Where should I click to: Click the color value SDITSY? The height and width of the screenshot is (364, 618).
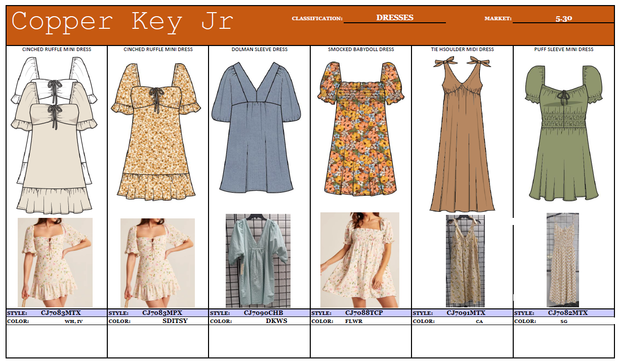[x=175, y=321]
